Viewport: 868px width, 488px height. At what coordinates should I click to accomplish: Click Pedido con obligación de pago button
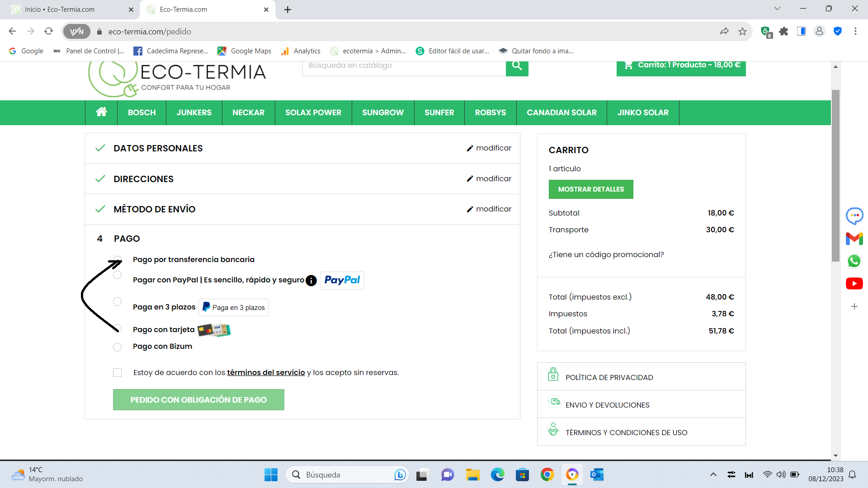point(198,400)
